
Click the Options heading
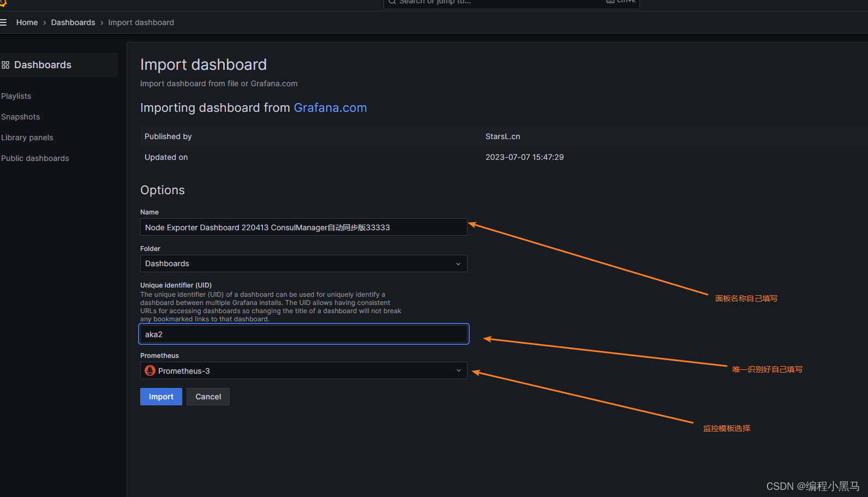point(163,190)
